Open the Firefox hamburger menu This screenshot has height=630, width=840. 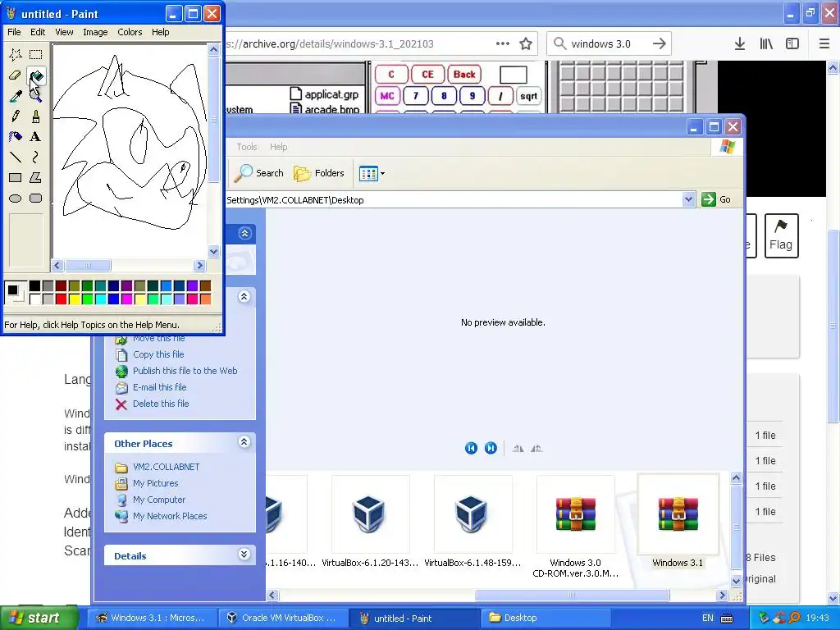[824, 44]
